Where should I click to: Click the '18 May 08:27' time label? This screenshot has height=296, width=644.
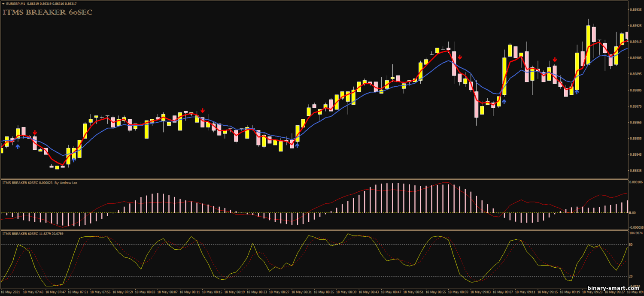(279, 292)
